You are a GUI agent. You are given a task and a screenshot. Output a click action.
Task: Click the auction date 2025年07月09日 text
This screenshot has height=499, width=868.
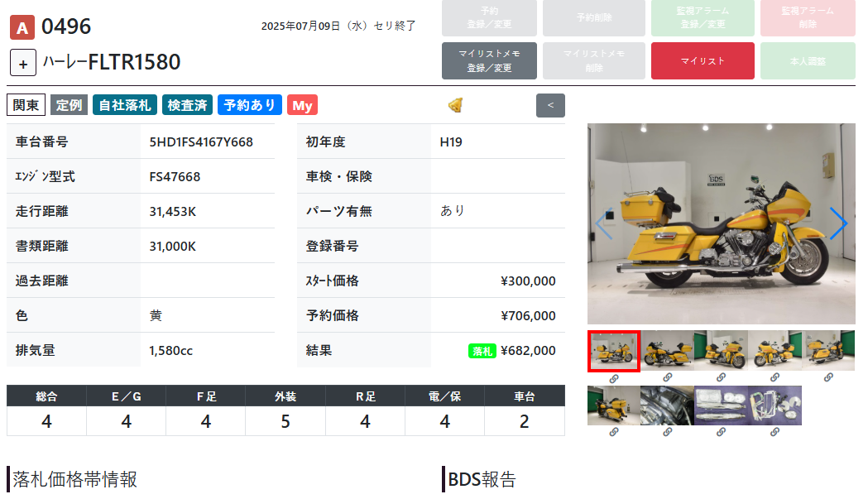tap(300, 26)
